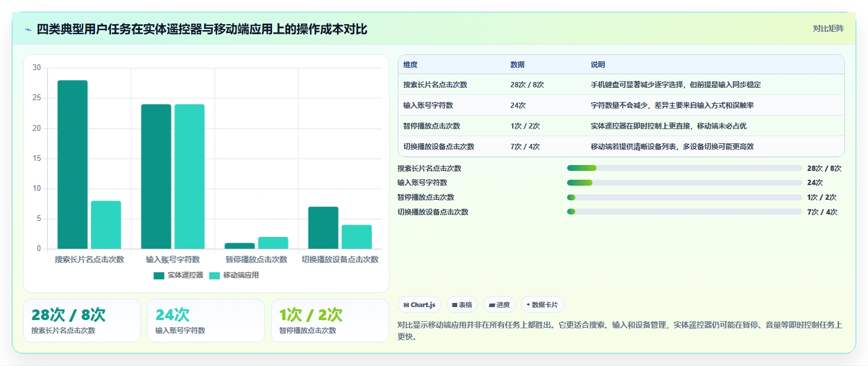Image resolution: width=868 pixels, height=366 pixels.
Task: Click the 表格 chip
Action: [462, 305]
